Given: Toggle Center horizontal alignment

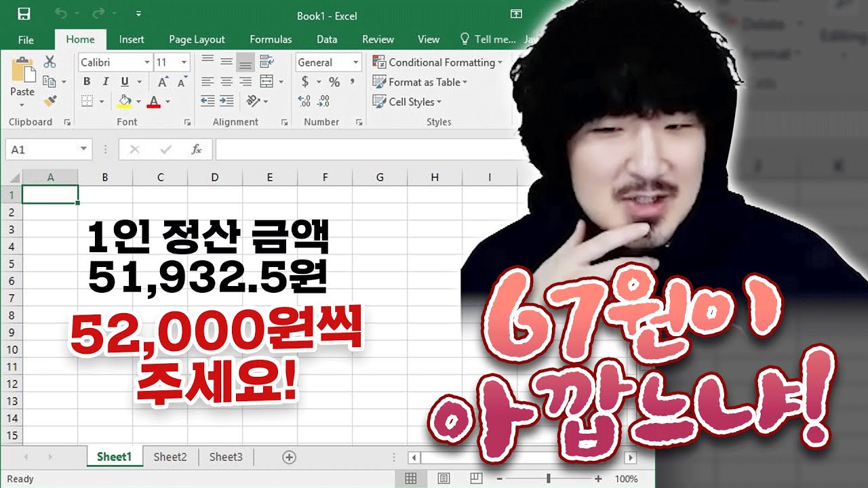Looking at the screenshot, I should coord(226,81).
